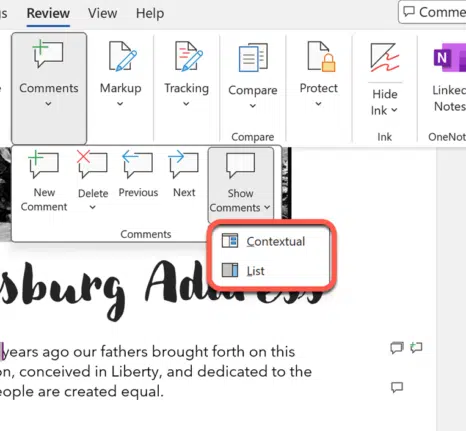Switch to the View tab

102,13
